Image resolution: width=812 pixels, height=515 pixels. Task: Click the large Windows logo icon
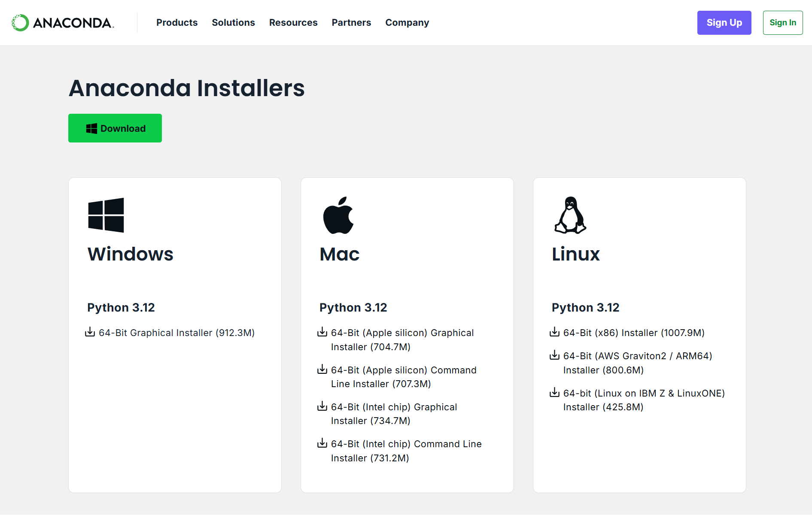tap(106, 215)
